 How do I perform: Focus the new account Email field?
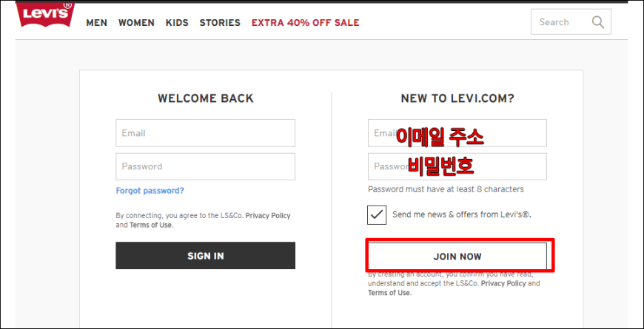click(457, 133)
